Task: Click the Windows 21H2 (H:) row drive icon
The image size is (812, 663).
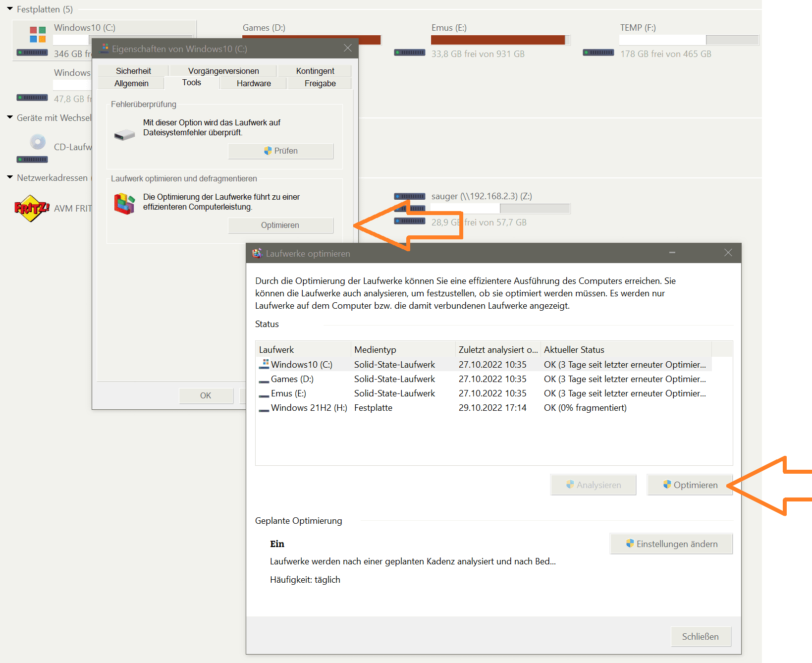Action: coord(264,410)
